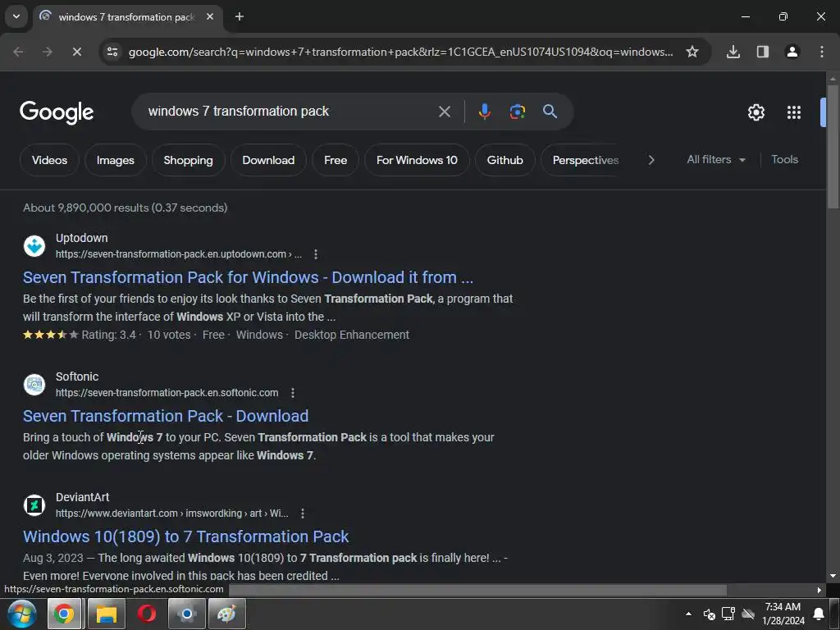Bookmark this page with star icon
This screenshot has height=630, width=840.
pyautogui.click(x=692, y=52)
